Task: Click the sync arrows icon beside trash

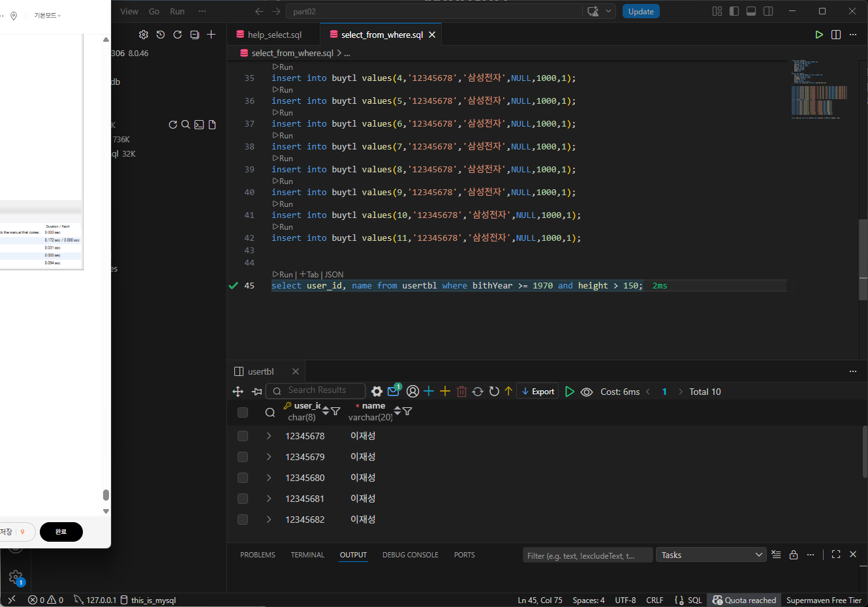Action: click(x=478, y=392)
